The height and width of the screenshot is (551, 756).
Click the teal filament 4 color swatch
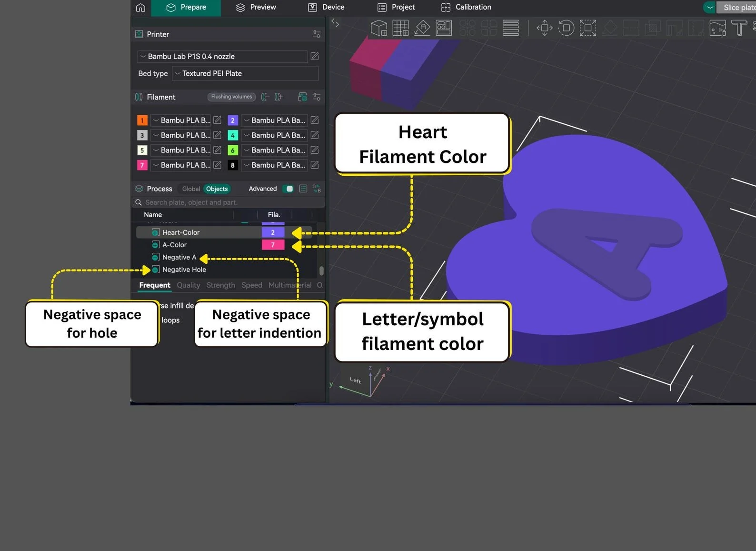[233, 135]
